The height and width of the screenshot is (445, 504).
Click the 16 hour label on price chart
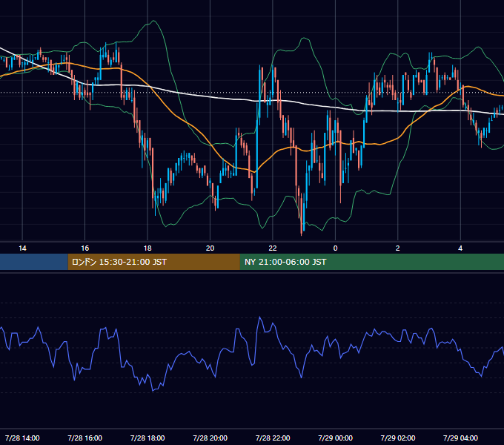[84, 248]
